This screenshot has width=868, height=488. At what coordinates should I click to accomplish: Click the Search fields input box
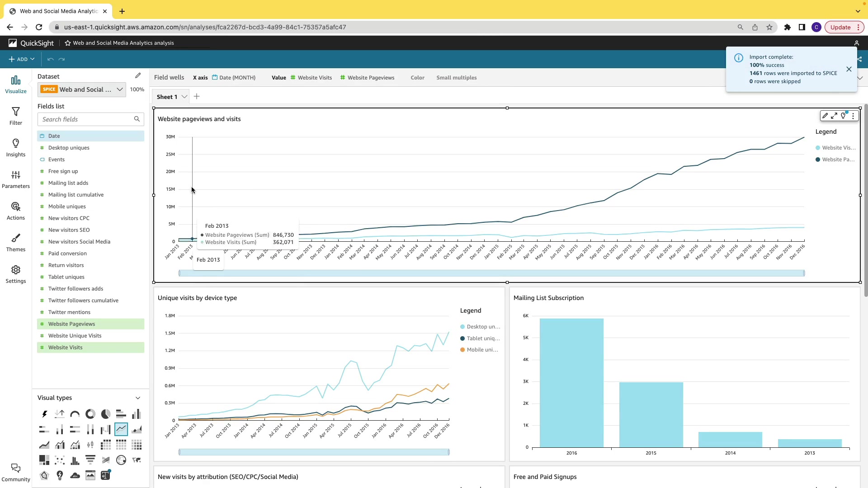pos(86,119)
